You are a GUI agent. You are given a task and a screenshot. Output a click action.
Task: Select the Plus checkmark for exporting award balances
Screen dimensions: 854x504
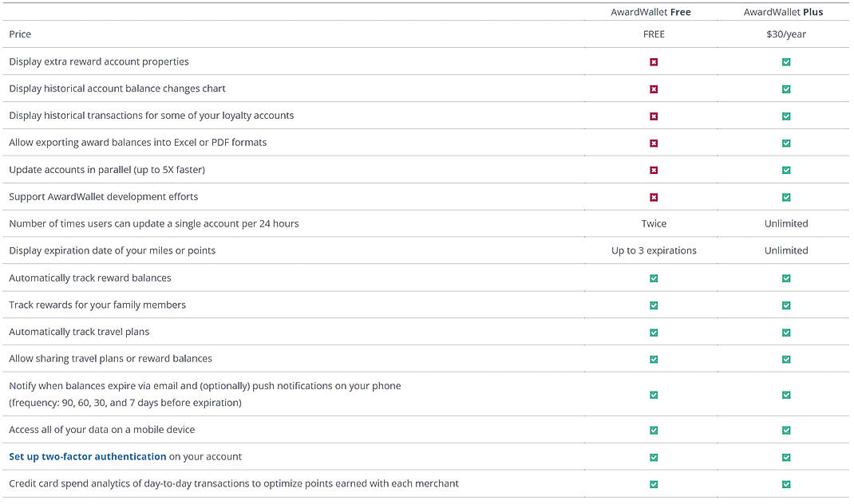coord(786,143)
